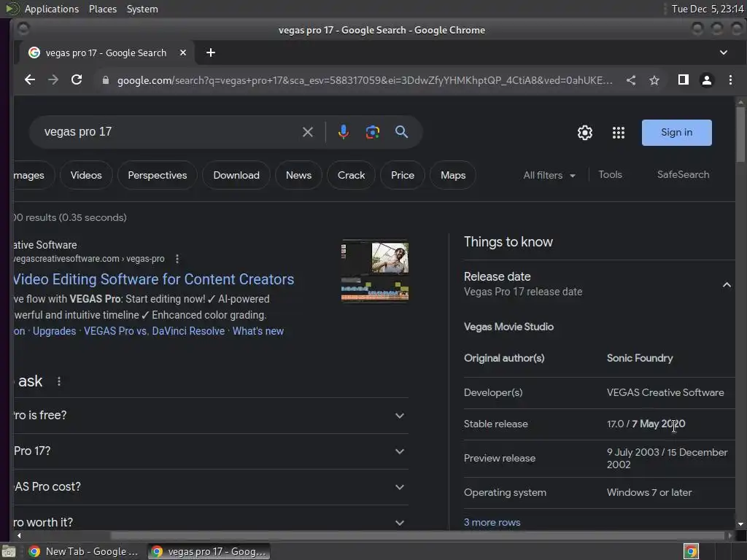
Task: Expand the 'Pro is free?' question
Action: 209,416
